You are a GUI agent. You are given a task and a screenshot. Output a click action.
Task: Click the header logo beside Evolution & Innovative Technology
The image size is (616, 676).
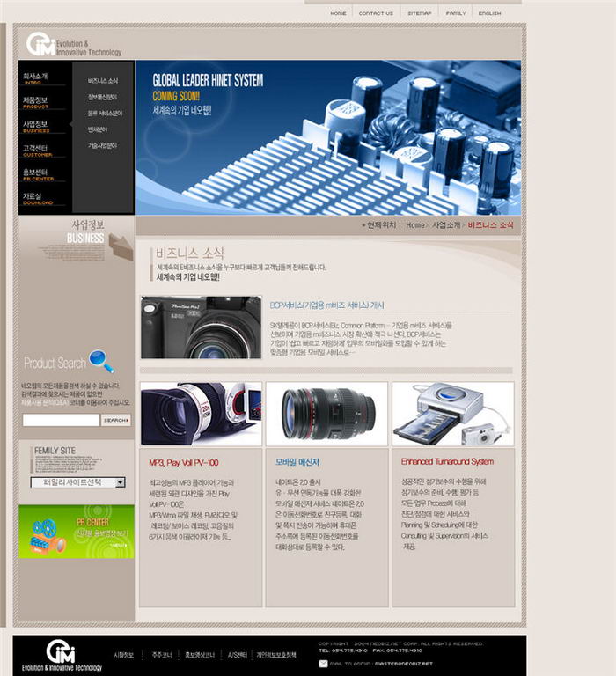pyautogui.click(x=40, y=44)
